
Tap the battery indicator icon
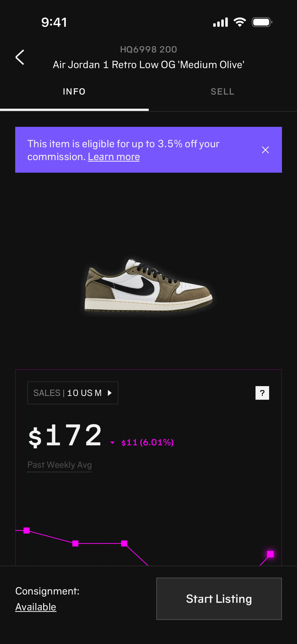262,22
